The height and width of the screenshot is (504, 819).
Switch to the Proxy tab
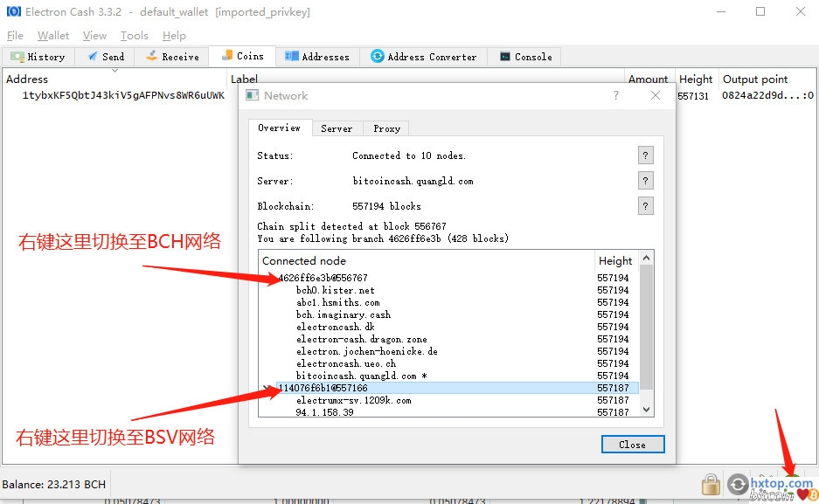tap(386, 128)
